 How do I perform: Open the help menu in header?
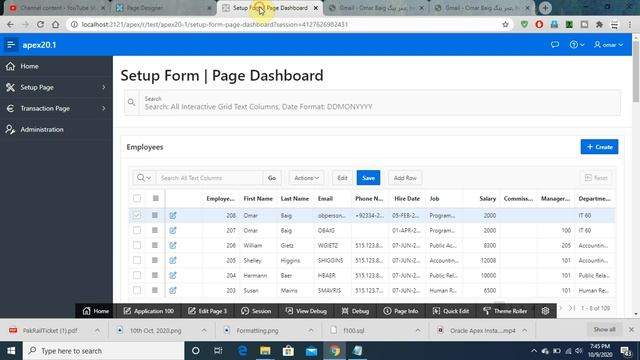[x=577, y=44]
